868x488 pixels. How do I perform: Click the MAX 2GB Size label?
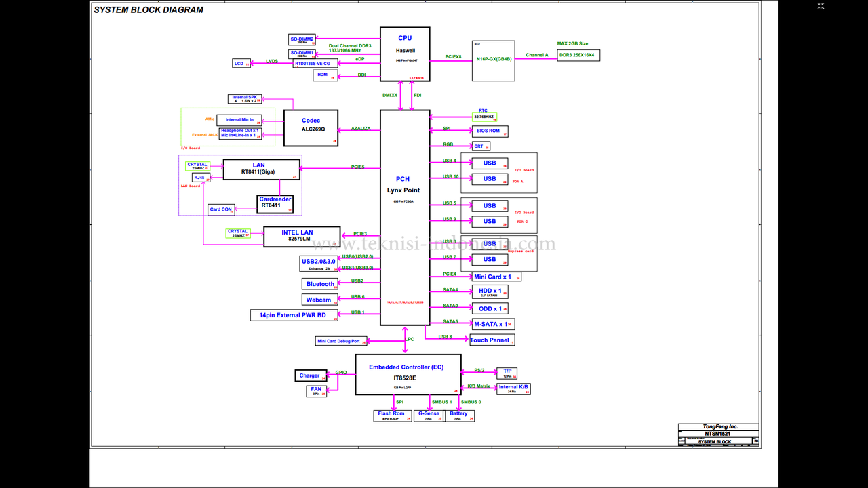coord(572,43)
